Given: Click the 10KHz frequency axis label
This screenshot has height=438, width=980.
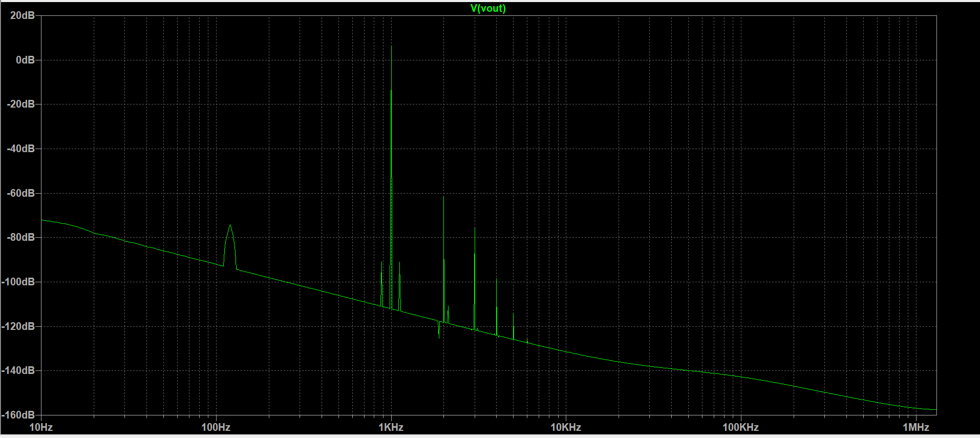Looking at the screenshot, I should pyautogui.click(x=566, y=427).
